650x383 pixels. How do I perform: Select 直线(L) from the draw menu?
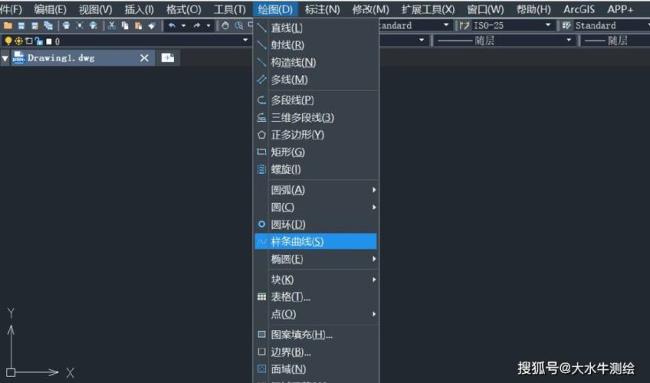(316, 28)
